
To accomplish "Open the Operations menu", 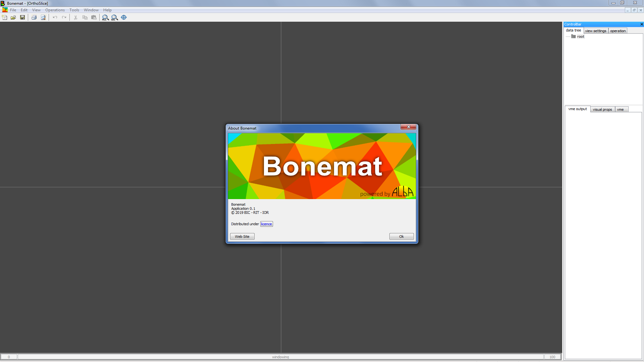I will [55, 10].
